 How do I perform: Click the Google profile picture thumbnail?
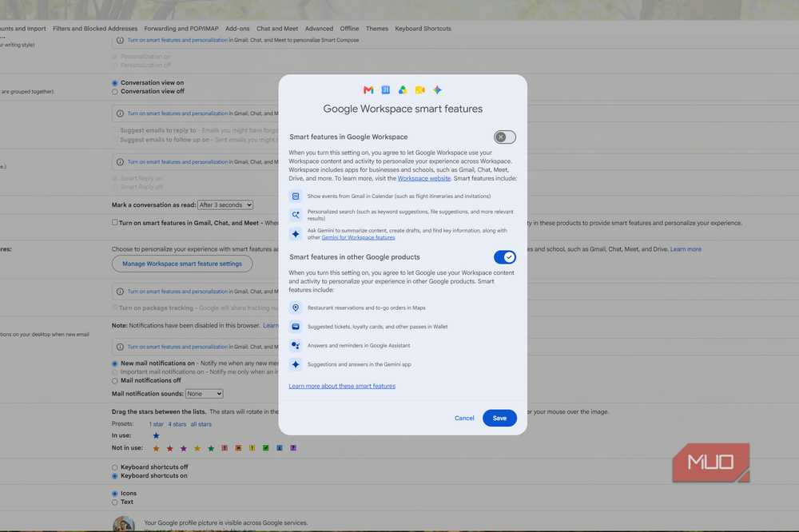[x=124, y=524]
